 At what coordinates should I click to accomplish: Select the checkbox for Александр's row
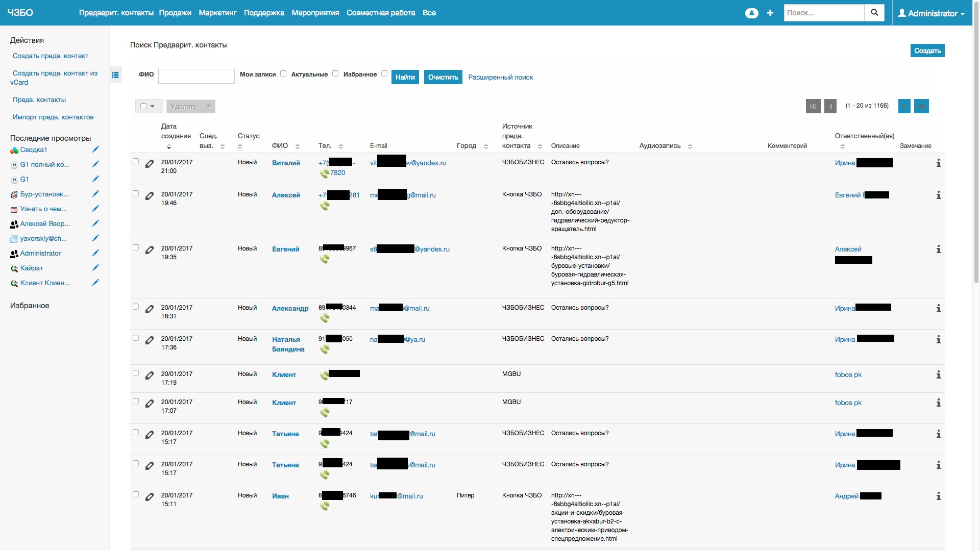pos(136,307)
